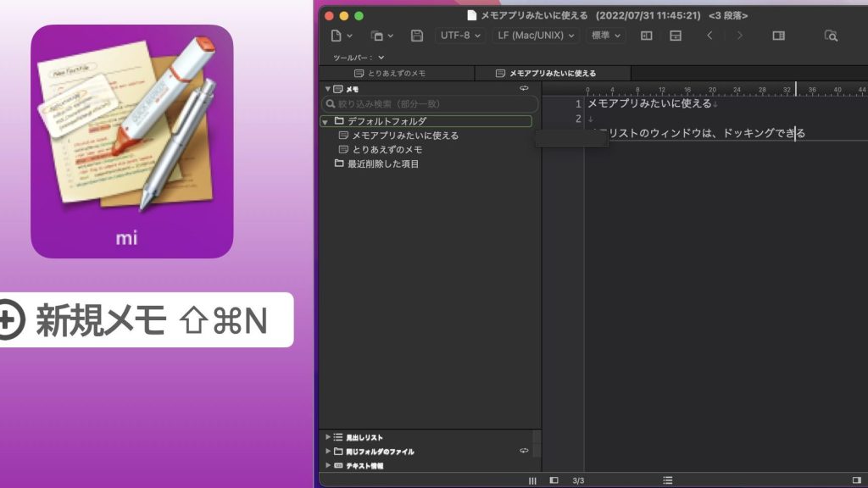Open the UTF-8 encoding dropdown

click(x=460, y=36)
